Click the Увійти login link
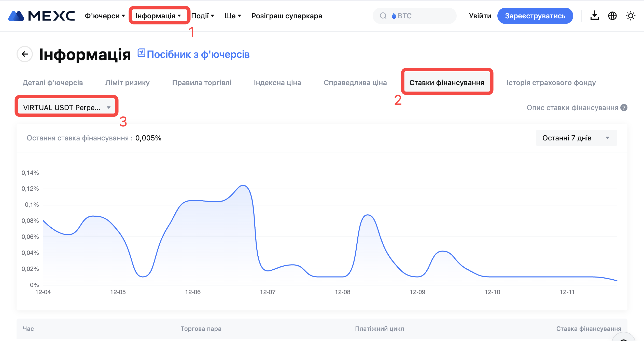 (x=480, y=16)
